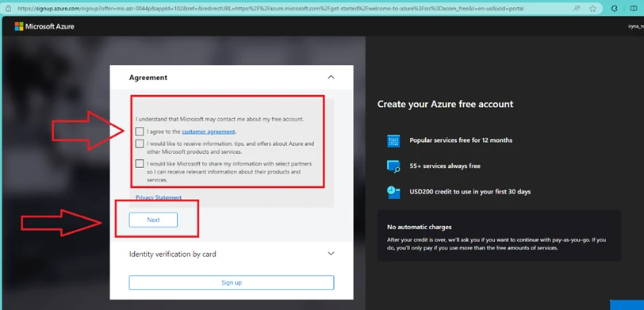Open the read aloud icon in address bar
Viewport: 644px width, 310px height.
(x=577, y=8)
